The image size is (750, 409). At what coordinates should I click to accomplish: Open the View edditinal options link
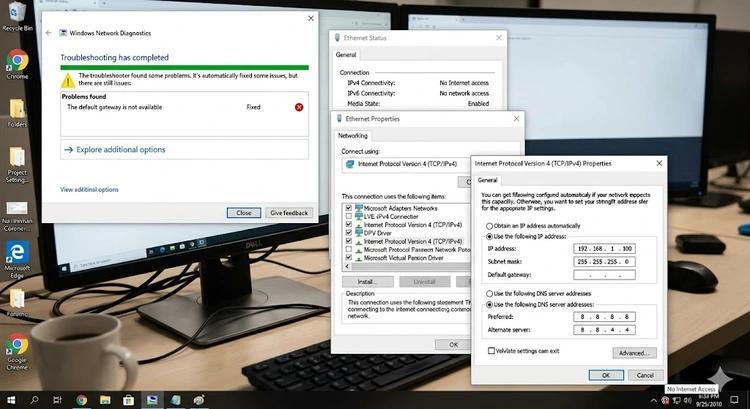pyautogui.click(x=89, y=189)
